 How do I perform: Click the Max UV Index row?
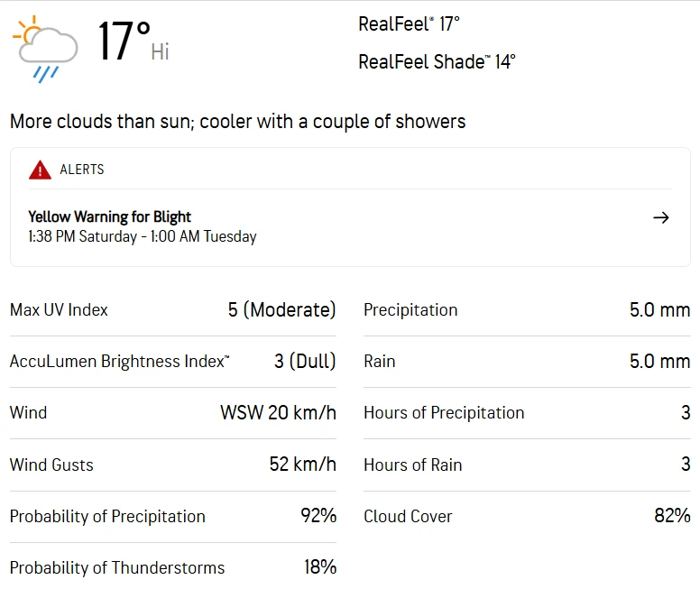(x=172, y=310)
